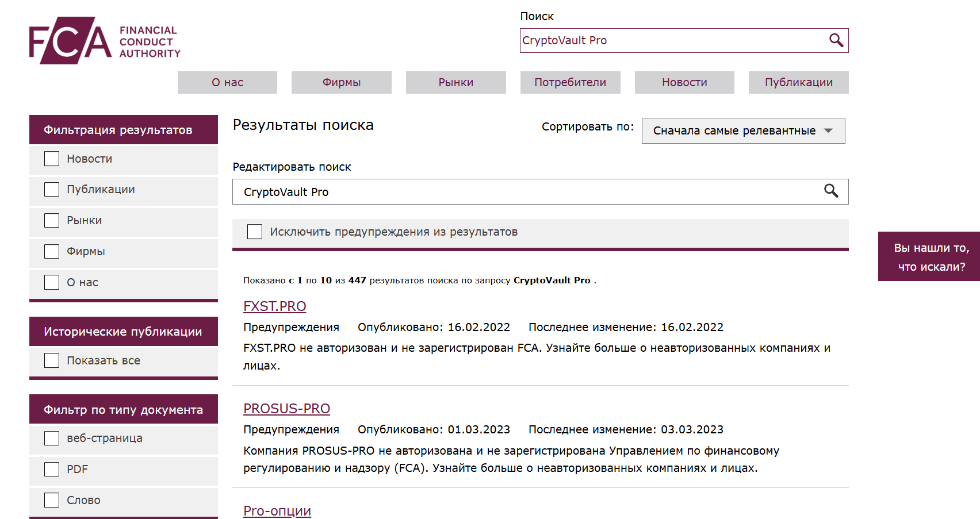Screen dimensions: 980x519
Task: Open the Потребители navigation section
Action: (x=570, y=82)
